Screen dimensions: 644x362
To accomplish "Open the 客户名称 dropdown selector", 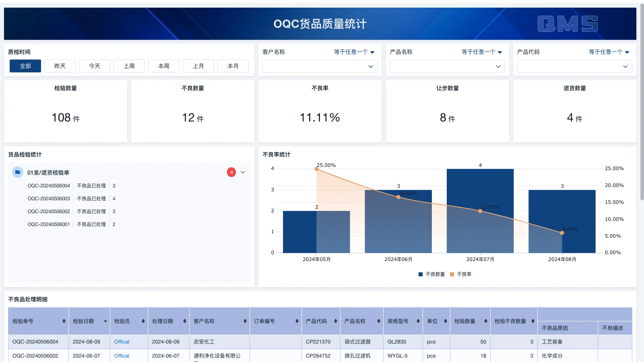I will (x=320, y=66).
